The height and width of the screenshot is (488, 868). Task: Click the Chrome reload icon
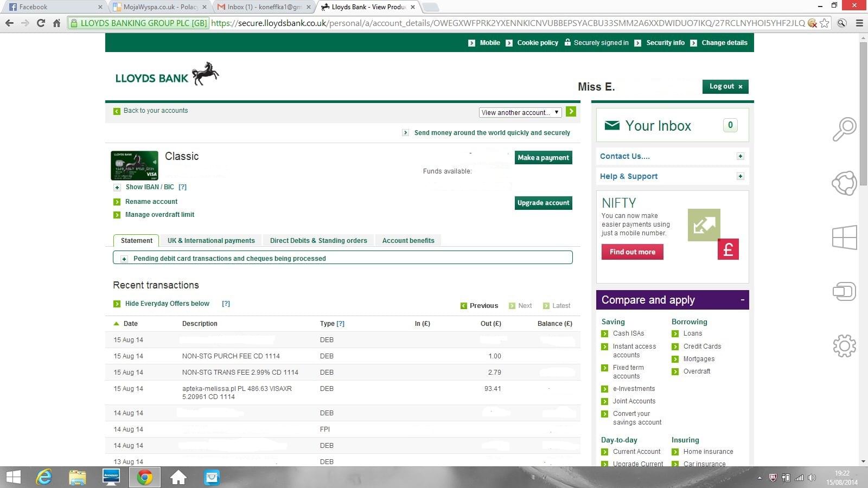[x=41, y=23]
